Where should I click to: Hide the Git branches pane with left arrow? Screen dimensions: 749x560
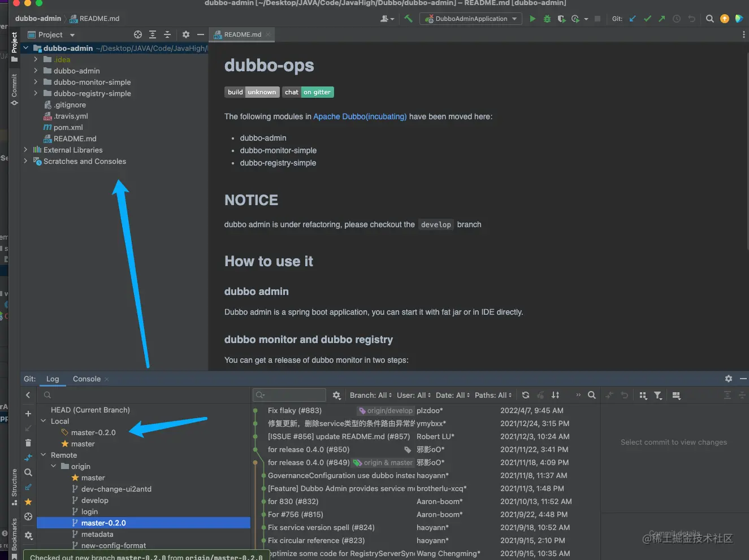click(28, 395)
